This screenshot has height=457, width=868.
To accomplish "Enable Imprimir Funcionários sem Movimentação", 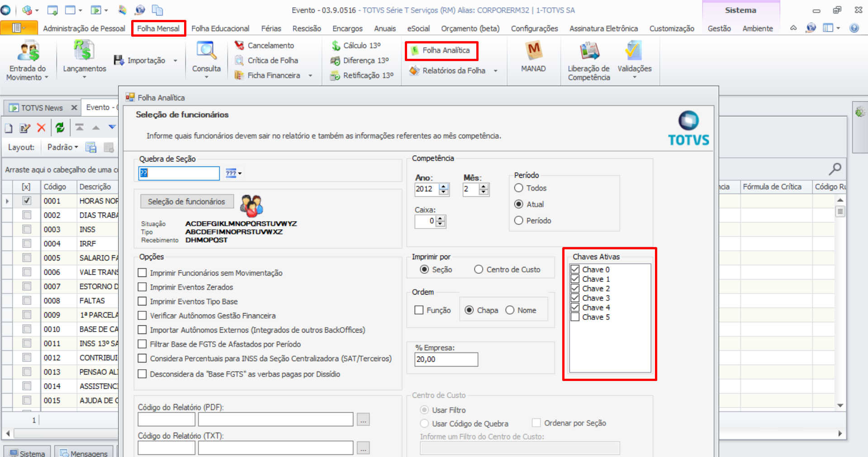I will click(x=142, y=273).
